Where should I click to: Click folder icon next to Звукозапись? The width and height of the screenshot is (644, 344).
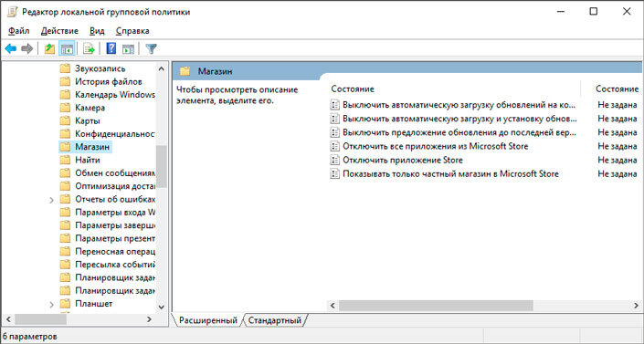(x=65, y=68)
